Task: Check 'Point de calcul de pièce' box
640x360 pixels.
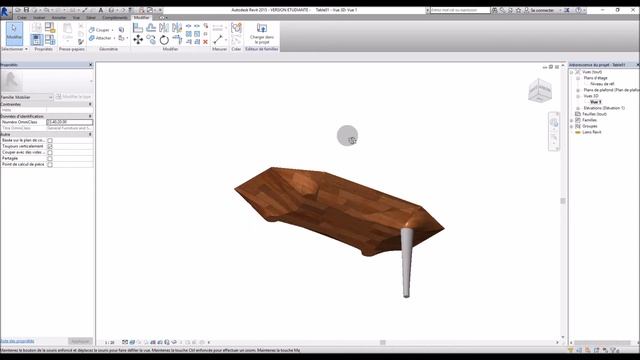Action: (50, 164)
